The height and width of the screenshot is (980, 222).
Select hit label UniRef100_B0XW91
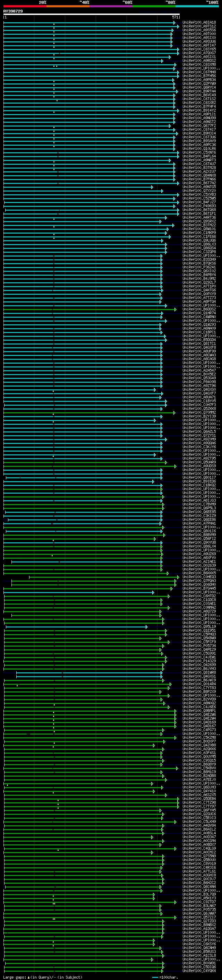[199, 963]
